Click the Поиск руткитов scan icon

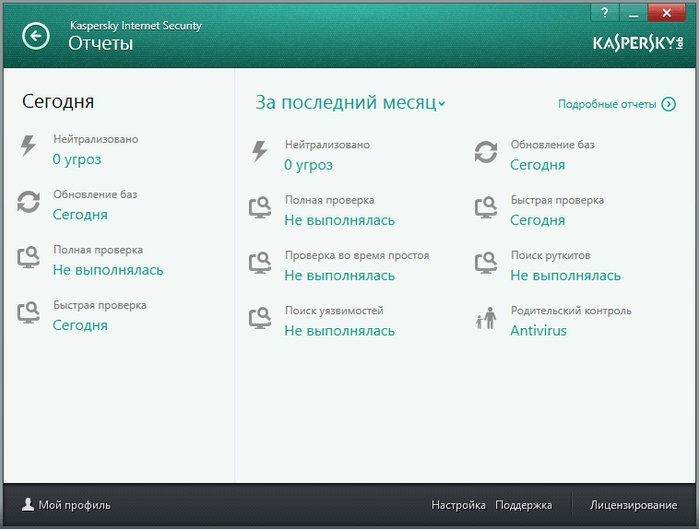click(x=486, y=263)
